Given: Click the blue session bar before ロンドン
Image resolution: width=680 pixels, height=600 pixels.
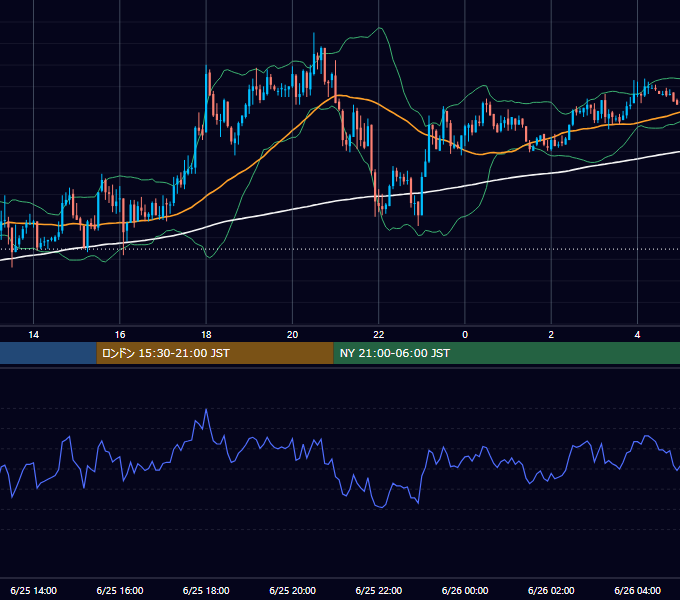Looking at the screenshot, I should (x=48, y=353).
